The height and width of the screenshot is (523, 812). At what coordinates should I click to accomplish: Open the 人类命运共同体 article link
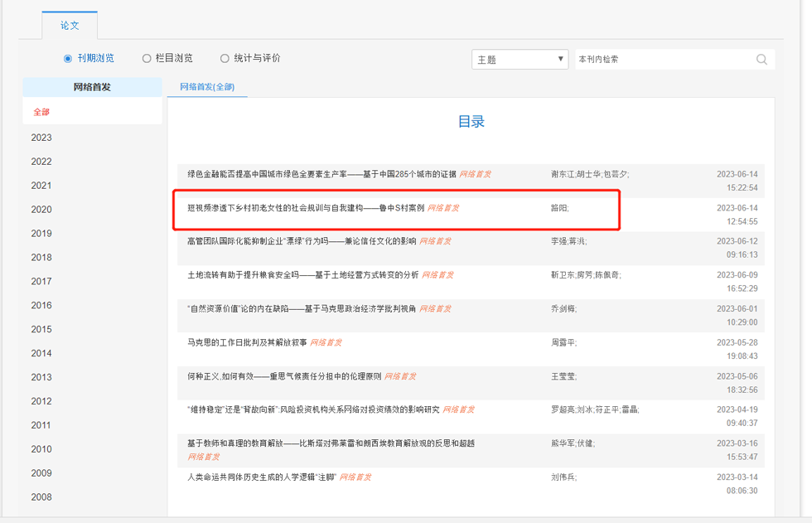pos(261,477)
